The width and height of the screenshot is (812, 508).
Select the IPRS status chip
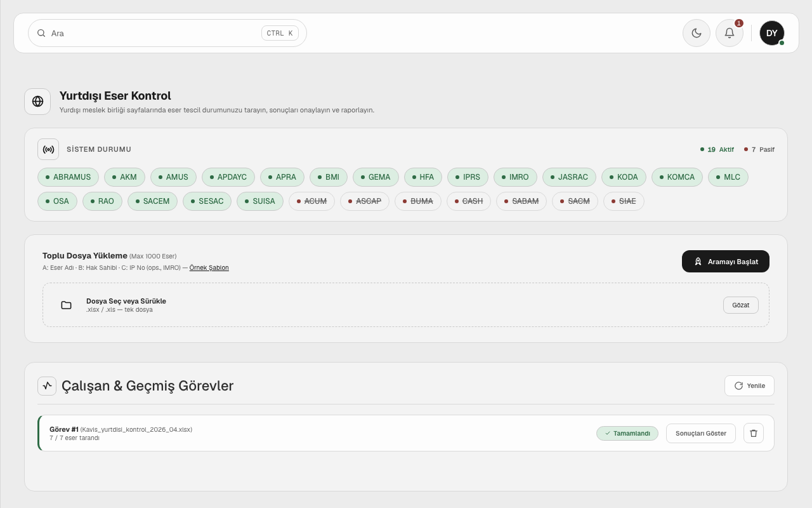(468, 177)
